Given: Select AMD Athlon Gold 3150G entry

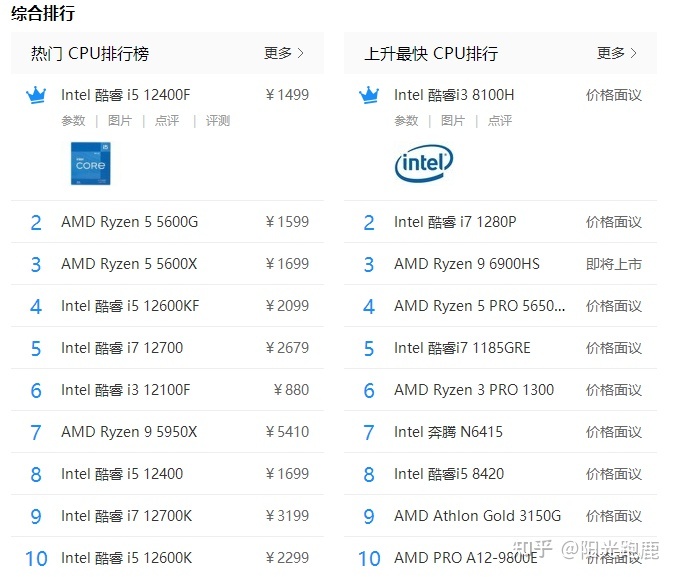Looking at the screenshot, I should (478, 516).
